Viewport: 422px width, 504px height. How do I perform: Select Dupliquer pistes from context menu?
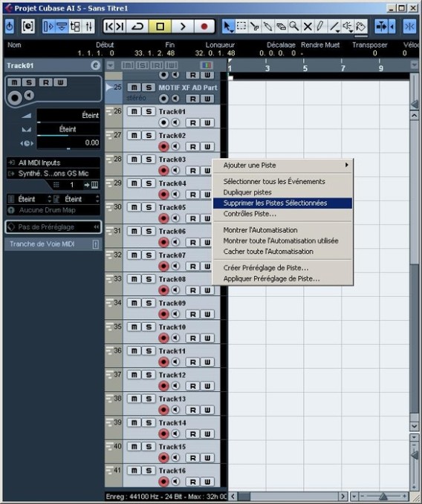tap(247, 192)
